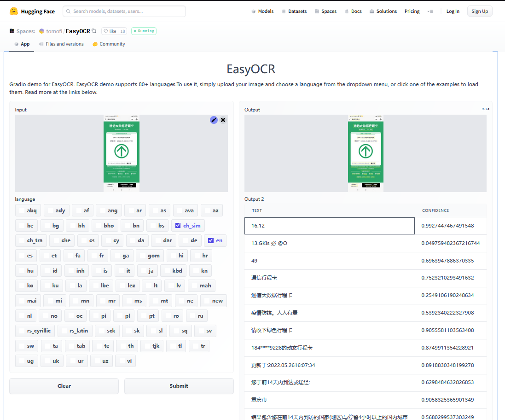This screenshot has width=505, height=420.
Task: Click the Log In link
Action: 453,11
